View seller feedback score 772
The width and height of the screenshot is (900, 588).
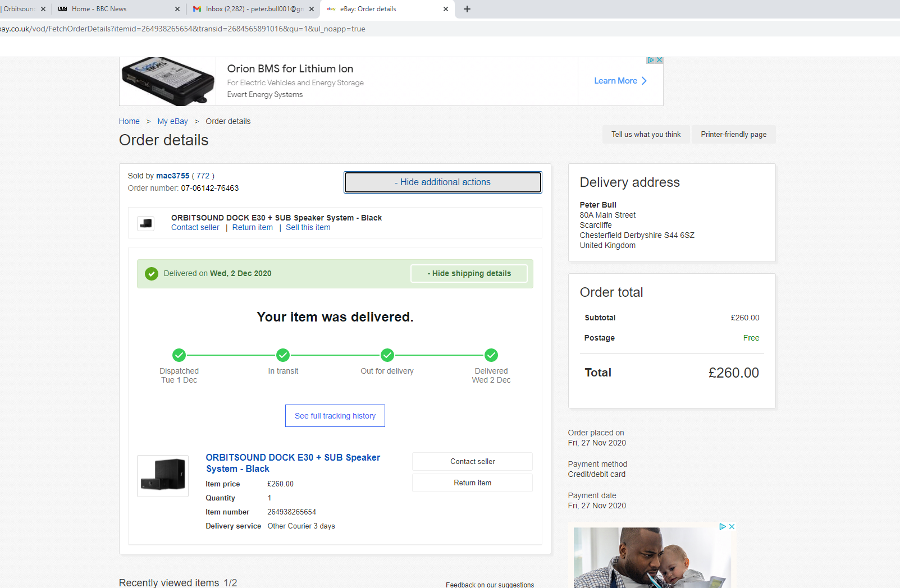[x=203, y=176]
